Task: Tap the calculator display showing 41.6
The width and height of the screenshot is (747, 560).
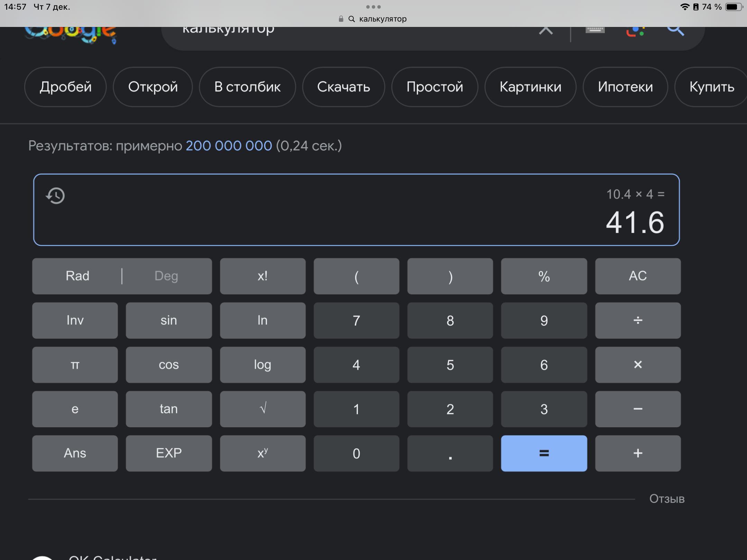Action: point(635,223)
